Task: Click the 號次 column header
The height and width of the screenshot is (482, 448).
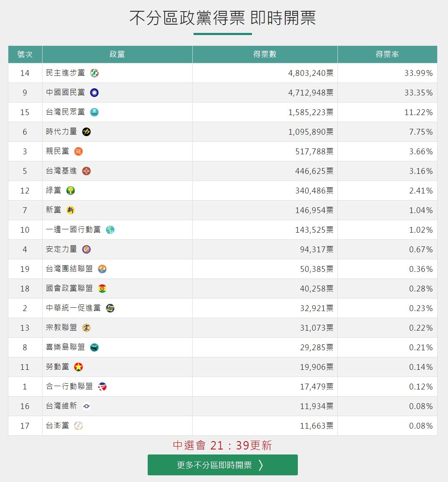Action: coord(25,54)
